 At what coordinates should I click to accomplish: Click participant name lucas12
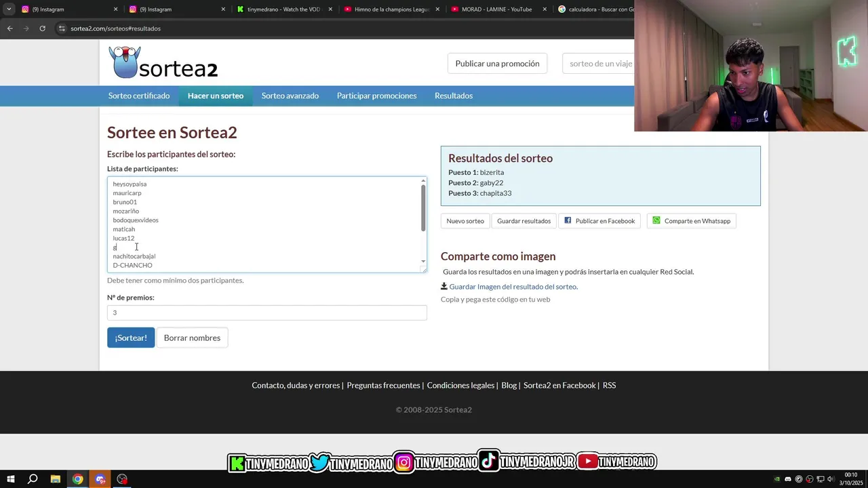[x=123, y=238]
